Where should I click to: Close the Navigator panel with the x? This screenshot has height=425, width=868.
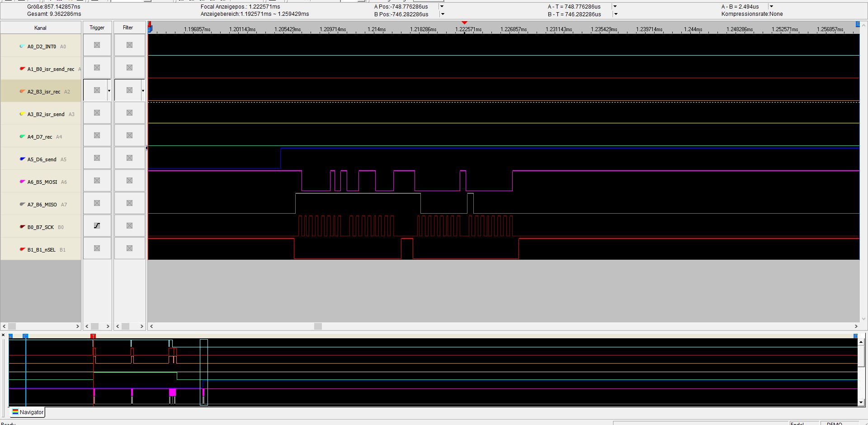click(x=3, y=335)
